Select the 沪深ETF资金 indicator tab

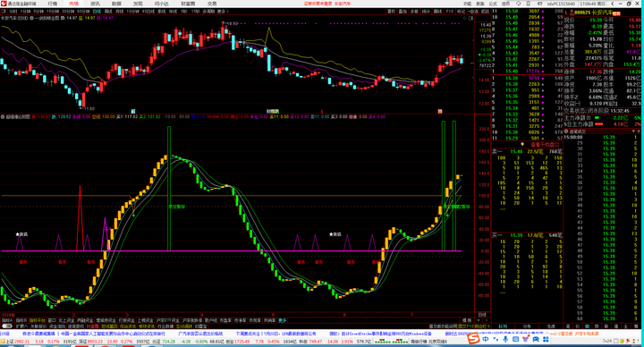[169, 320]
